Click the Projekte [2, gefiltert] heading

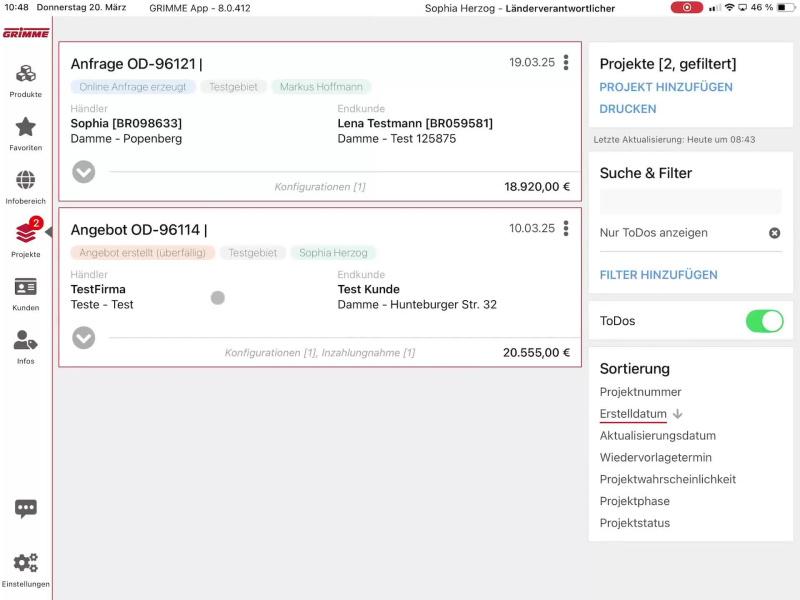coord(668,64)
